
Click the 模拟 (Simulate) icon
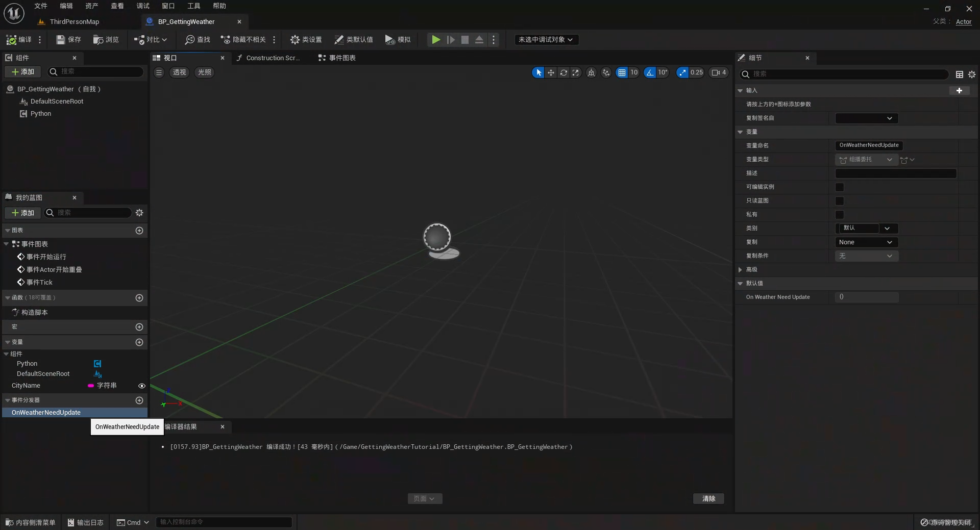(x=398, y=39)
